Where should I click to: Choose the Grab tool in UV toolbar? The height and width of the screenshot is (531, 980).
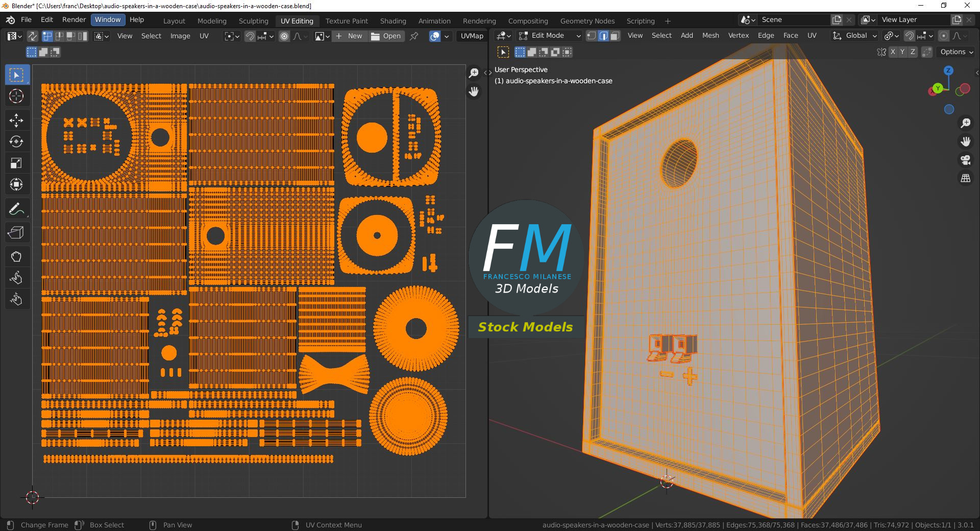[x=16, y=256]
